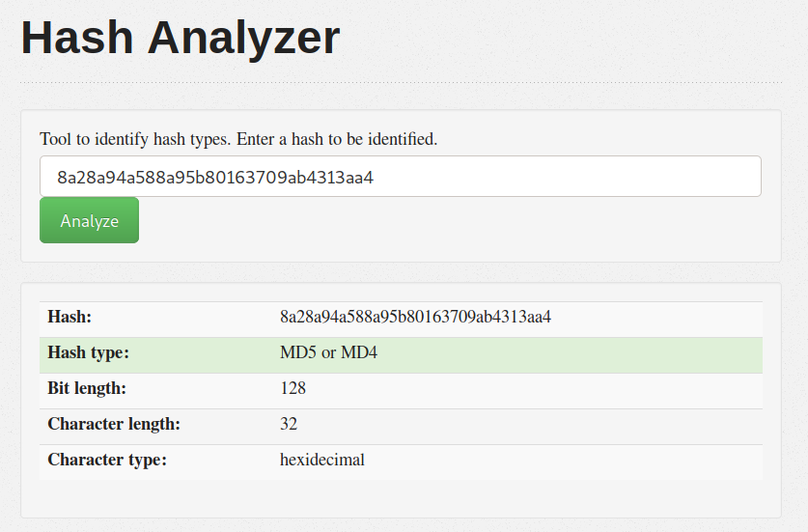808x532 pixels.
Task: Select the hash value shown in results table
Action: 415,317
